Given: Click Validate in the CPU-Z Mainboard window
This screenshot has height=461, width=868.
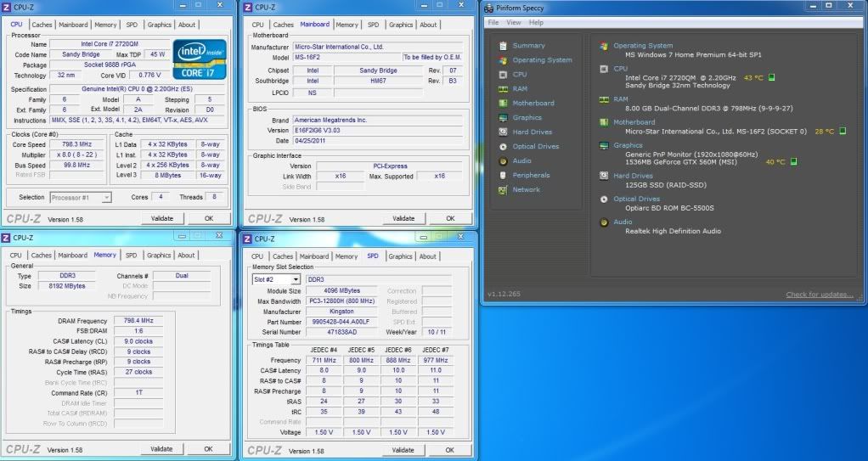Looking at the screenshot, I should coord(403,218).
